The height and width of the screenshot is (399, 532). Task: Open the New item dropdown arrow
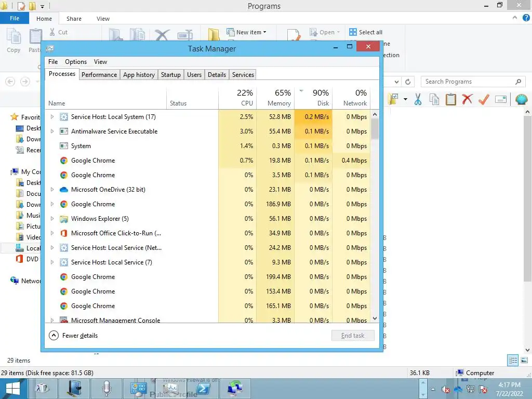pyautogui.click(x=264, y=32)
